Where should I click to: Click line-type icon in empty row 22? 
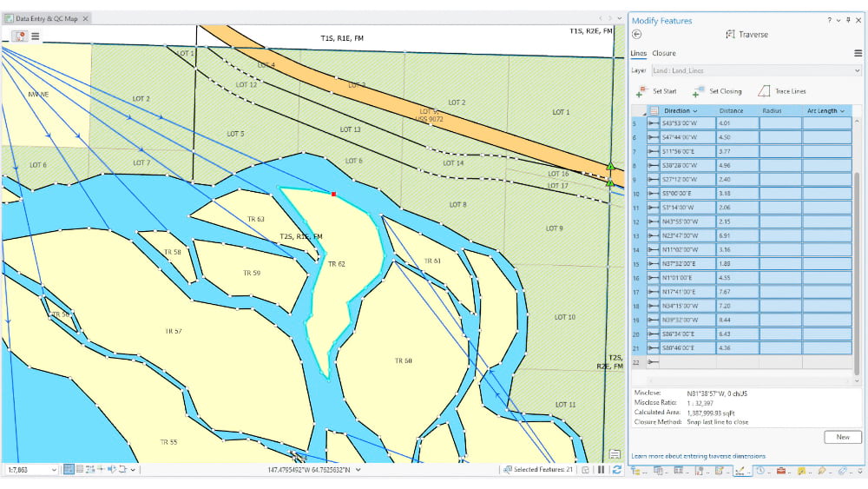point(654,362)
